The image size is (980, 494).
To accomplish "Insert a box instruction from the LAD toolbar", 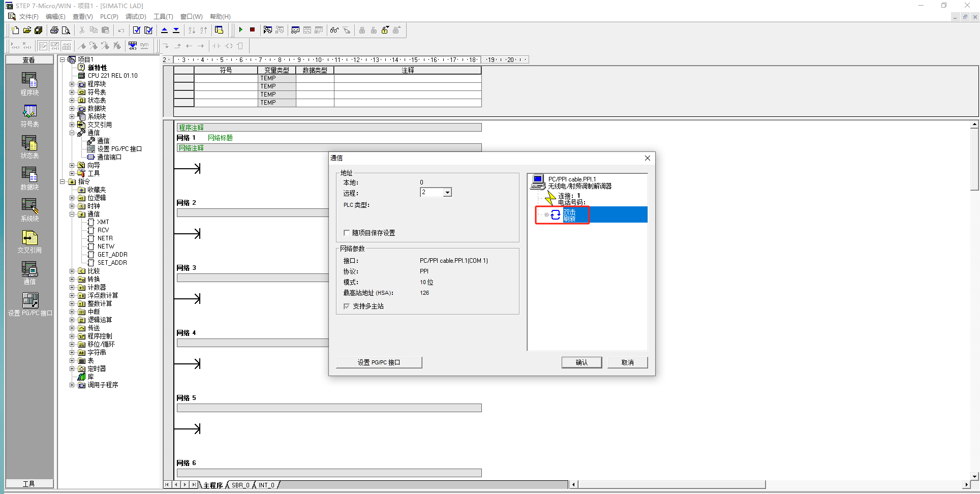I will coord(240,46).
